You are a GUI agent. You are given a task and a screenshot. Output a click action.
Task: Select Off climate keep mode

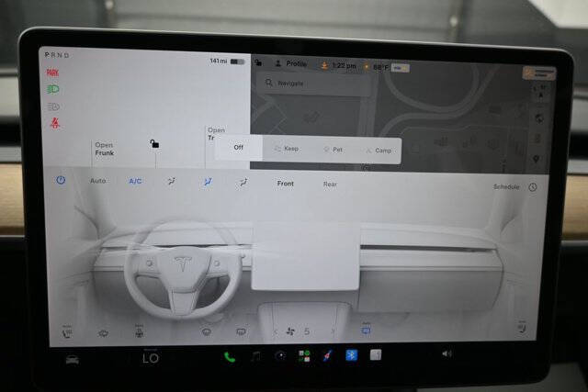point(239,147)
